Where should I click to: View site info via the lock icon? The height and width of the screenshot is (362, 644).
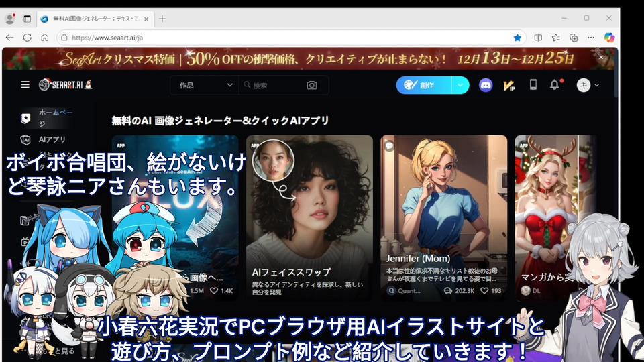(64, 38)
